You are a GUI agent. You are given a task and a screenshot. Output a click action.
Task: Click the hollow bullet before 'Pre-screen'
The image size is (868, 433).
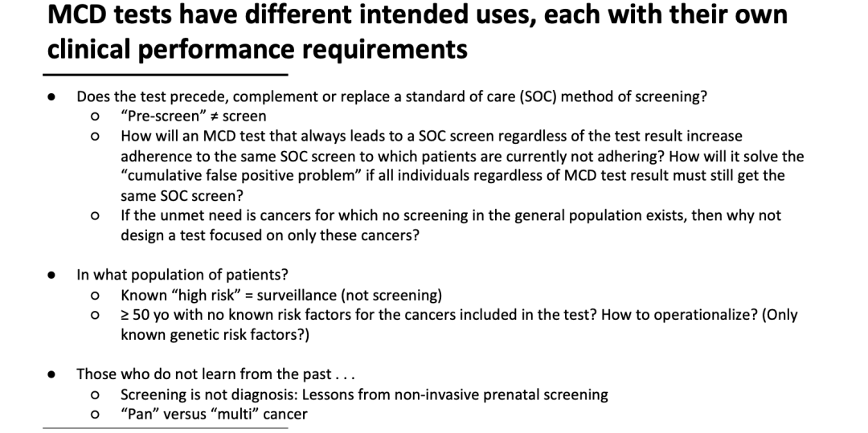coord(95,116)
